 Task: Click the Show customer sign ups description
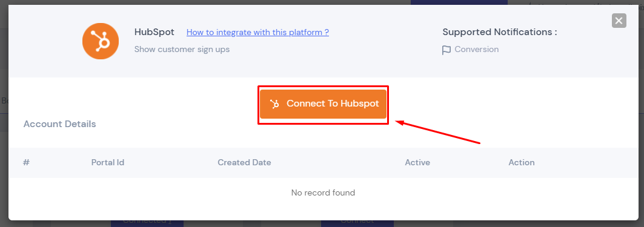point(182,50)
